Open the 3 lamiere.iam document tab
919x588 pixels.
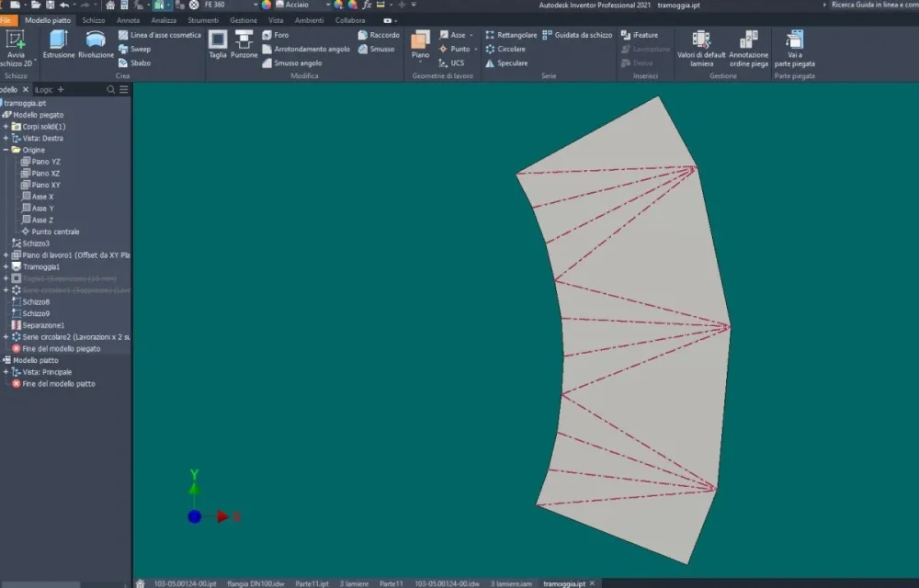coord(511,583)
